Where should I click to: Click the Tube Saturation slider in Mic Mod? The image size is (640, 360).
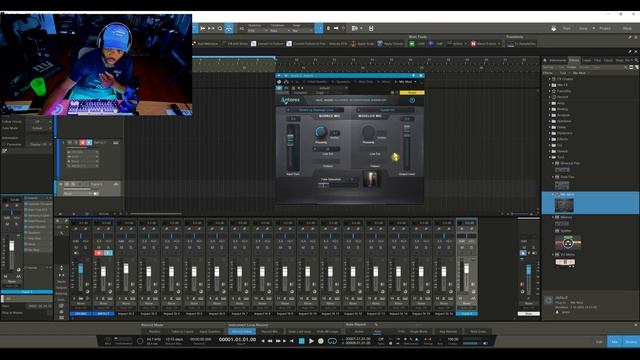click(337, 184)
